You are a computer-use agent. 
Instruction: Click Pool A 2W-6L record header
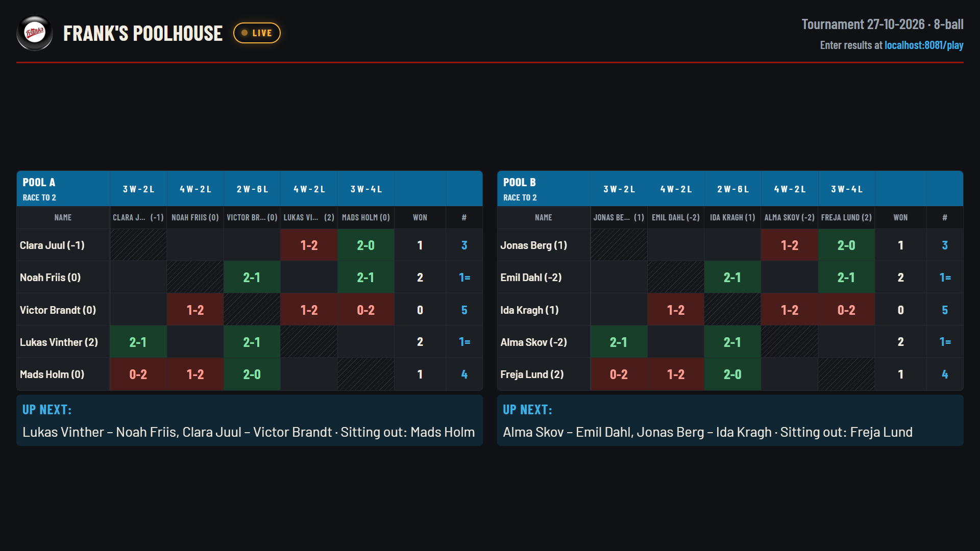[252, 189]
